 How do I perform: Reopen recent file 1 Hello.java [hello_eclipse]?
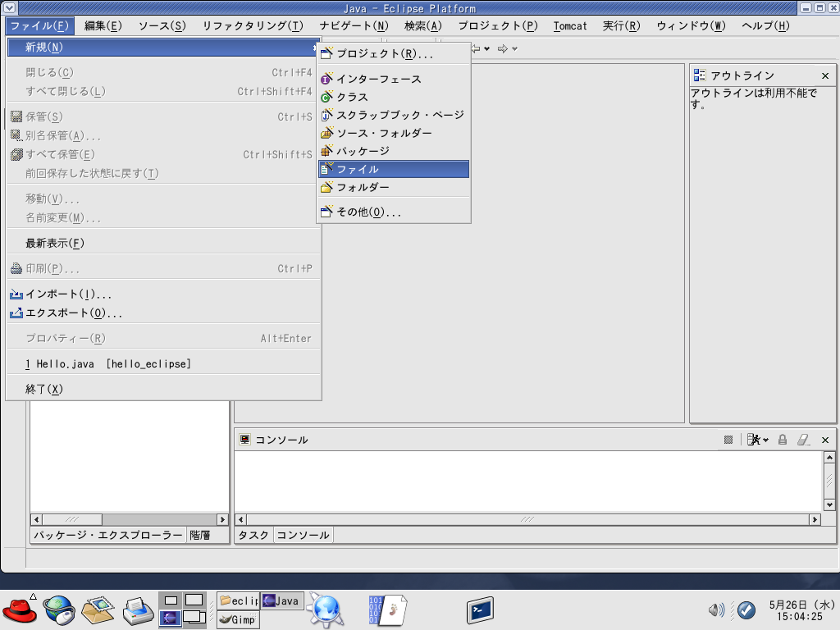(163, 364)
